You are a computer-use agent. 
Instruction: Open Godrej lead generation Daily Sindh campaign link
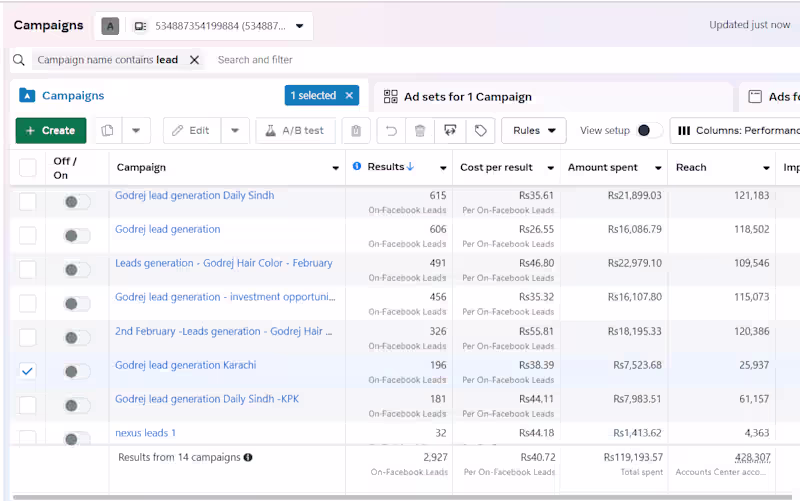pos(194,196)
